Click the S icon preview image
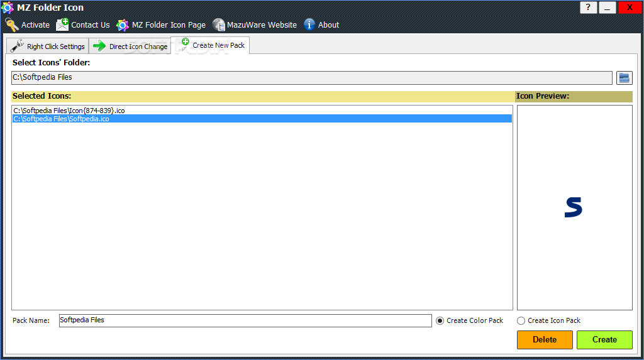Viewport: 644px width, 360px height. pyautogui.click(x=574, y=207)
